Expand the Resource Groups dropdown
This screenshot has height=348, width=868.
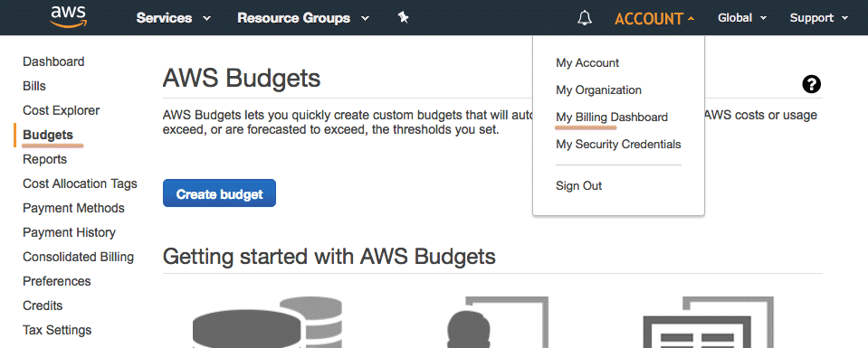pos(303,18)
